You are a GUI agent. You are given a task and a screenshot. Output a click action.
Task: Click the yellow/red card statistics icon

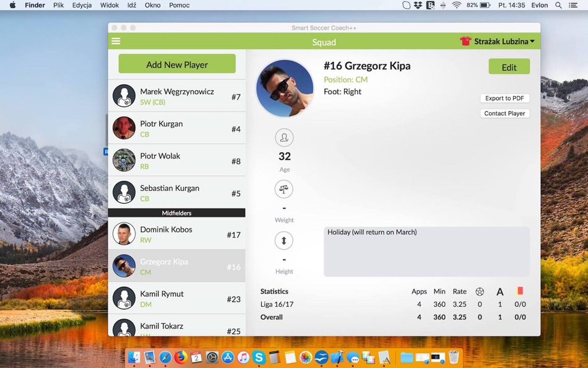[519, 290]
